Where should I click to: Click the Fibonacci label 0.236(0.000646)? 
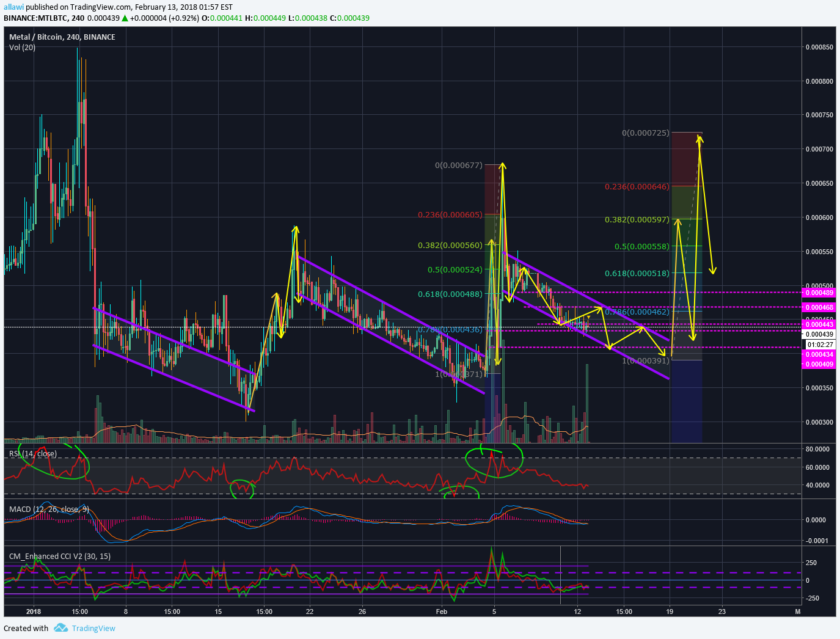point(637,186)
